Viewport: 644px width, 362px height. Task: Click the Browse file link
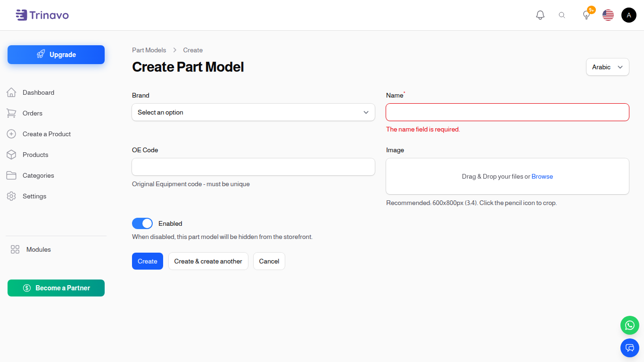(x=542, y=176)
